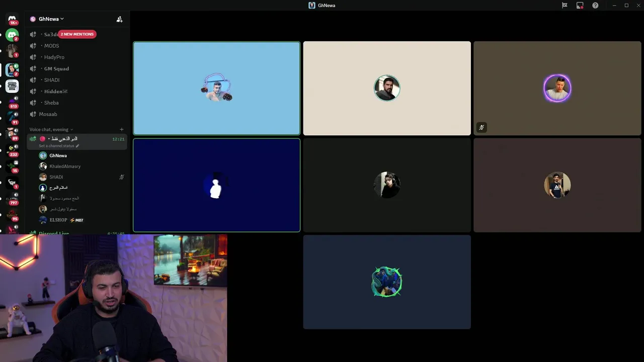
Task: Focus the olive tile with purple-ringed avatar
Action: click(557, 88)
